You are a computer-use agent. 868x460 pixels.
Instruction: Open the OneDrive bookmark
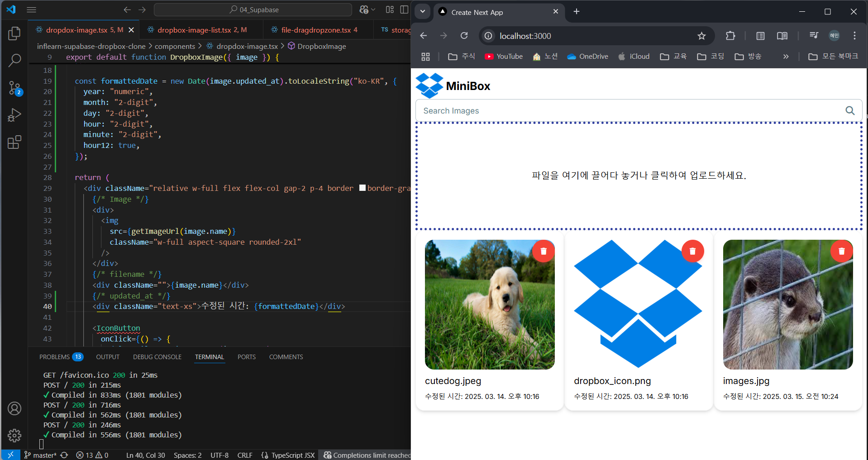pos(587,57)
